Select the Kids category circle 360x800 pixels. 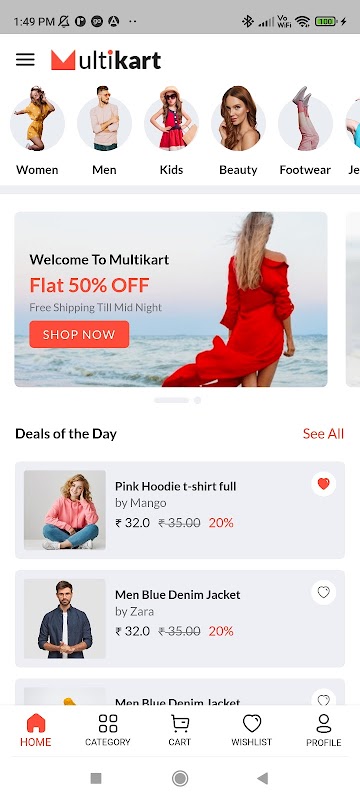click(171, 122)
